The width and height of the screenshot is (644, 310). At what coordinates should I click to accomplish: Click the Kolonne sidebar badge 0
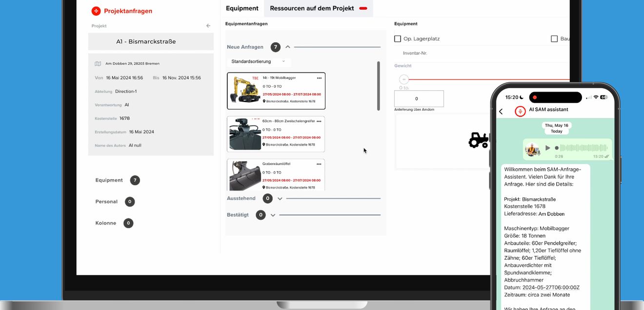click(x=128, y=223)
